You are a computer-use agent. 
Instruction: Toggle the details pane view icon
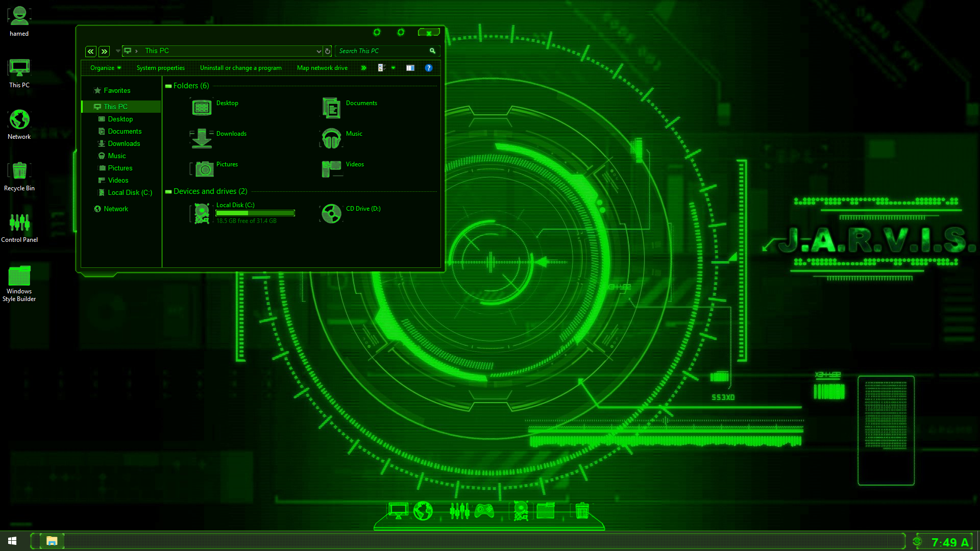[x=410, y=67]
